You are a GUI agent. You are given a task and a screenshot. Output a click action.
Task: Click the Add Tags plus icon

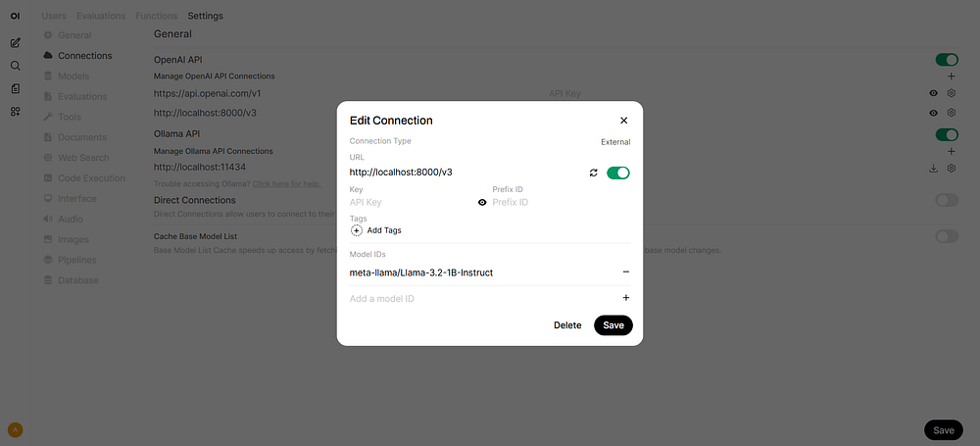357,230
